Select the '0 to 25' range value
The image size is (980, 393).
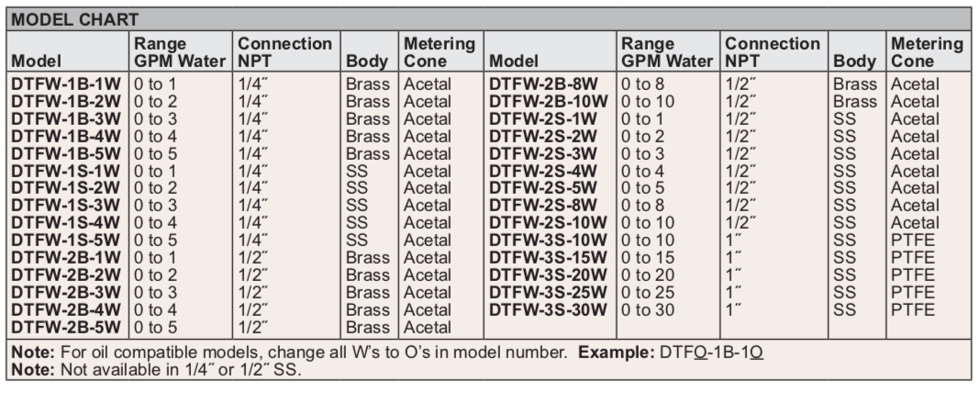[649, 294]
